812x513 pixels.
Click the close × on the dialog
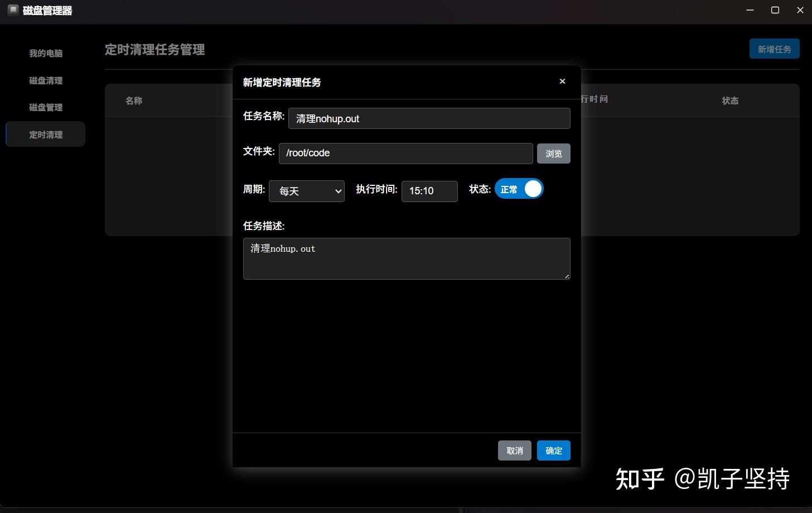pos(562,81)
